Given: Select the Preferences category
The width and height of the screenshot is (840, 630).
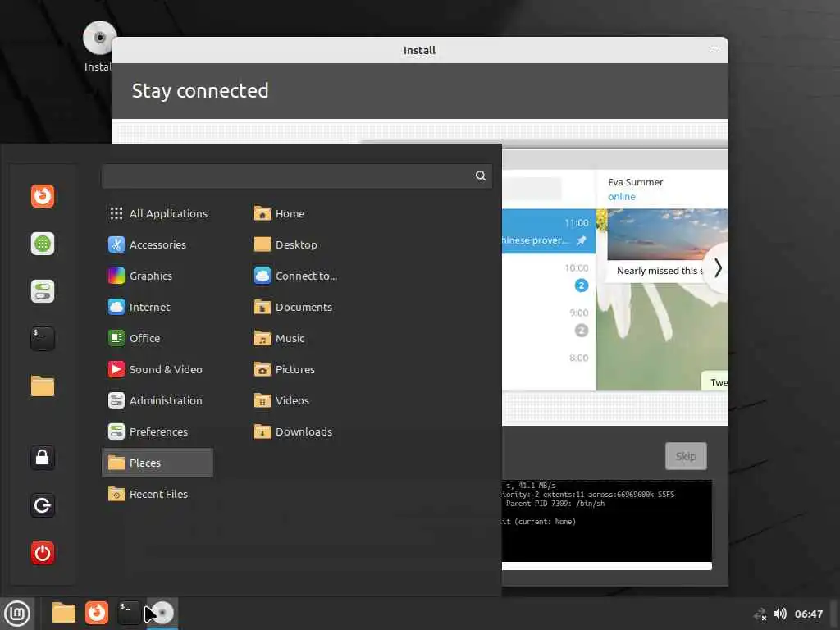Looking at the screenshot, I should (x=157, y=431).
